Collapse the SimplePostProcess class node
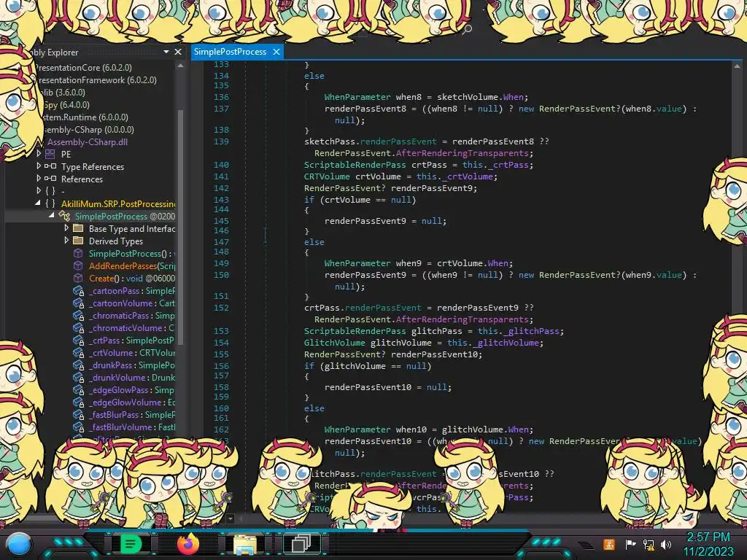 point(52,216)
